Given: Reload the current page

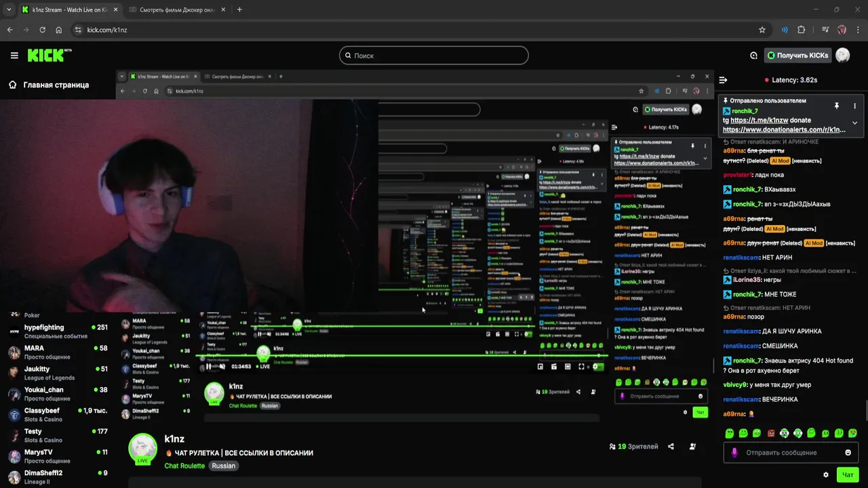Looking at the screenshot, I should tap(42, 30).
